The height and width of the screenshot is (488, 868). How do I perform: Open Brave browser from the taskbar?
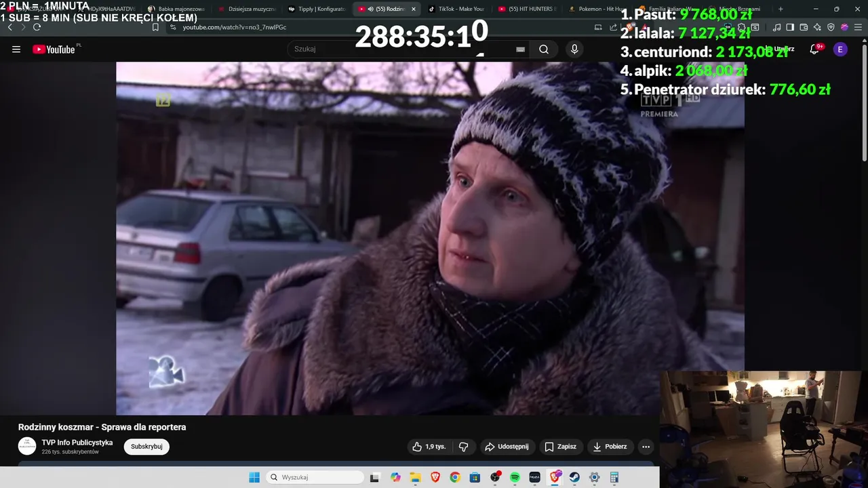(435, 477)
